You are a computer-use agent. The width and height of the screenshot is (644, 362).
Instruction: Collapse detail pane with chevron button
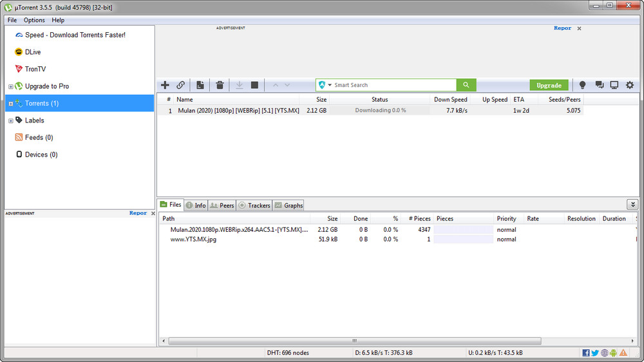tap(632, 204)
